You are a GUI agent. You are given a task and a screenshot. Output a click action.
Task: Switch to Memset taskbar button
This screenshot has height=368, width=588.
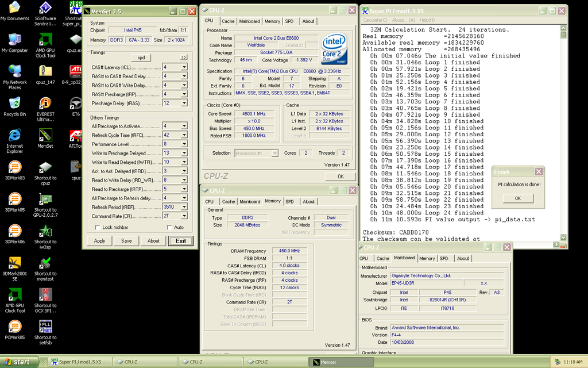coord(342,362)
